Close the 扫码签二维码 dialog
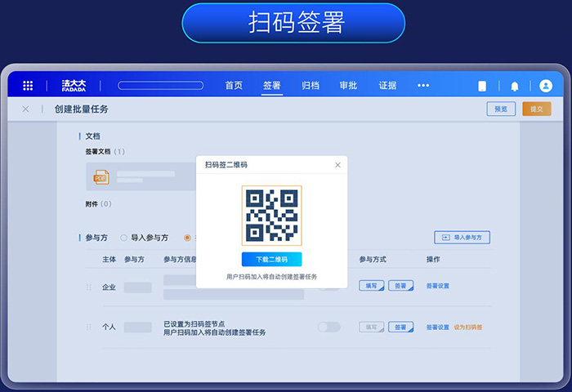Viewport: 572px width, 392px height. pyautogui.click(x=337, y=165)
